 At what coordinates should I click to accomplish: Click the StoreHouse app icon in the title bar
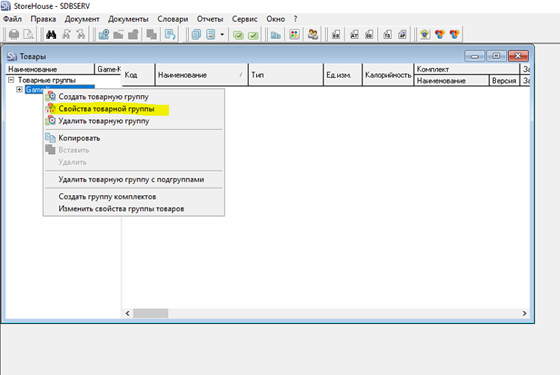click(5, 6)
